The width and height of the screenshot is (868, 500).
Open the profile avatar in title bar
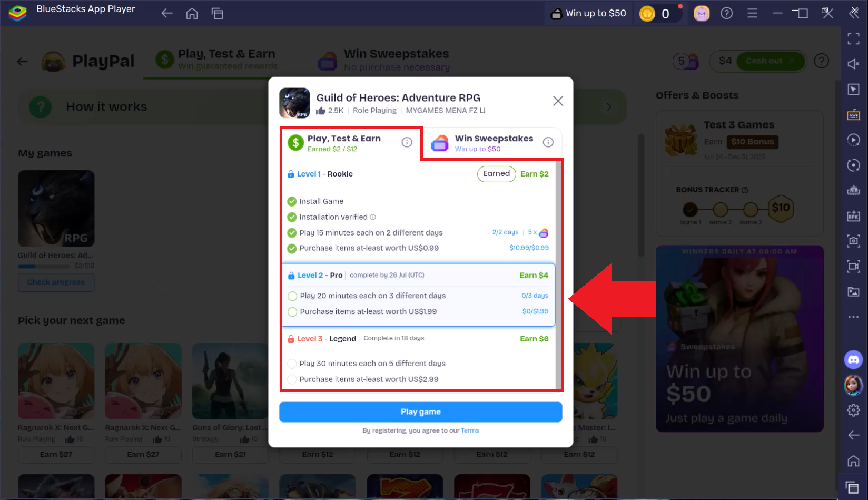pos(702,14)
